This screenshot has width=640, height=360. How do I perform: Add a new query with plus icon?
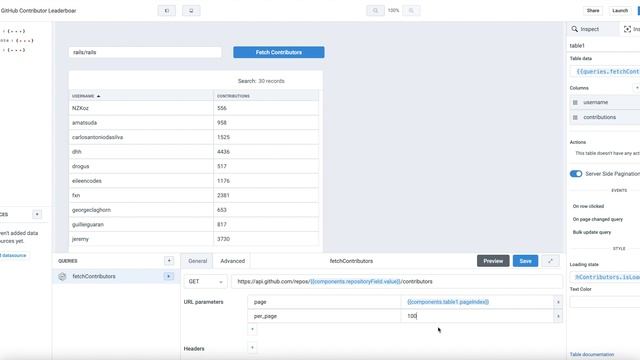pos(169,261)
